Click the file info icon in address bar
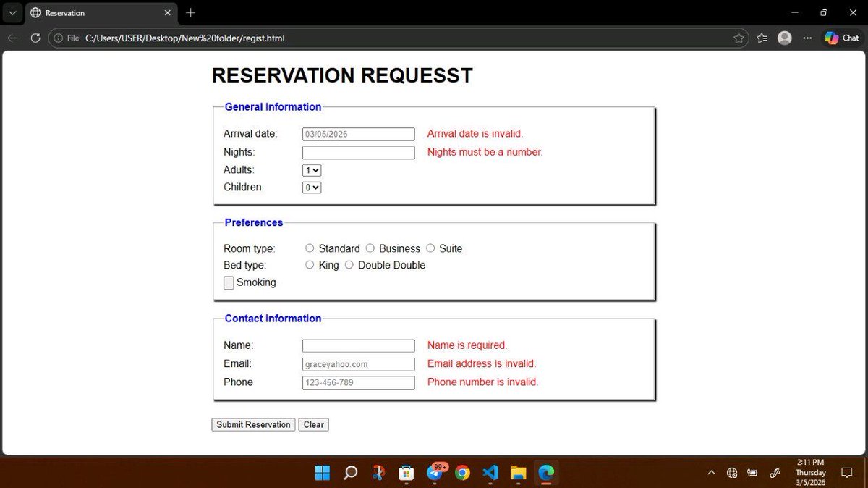This screenshot has width=868, height=488. coord(59,38)
